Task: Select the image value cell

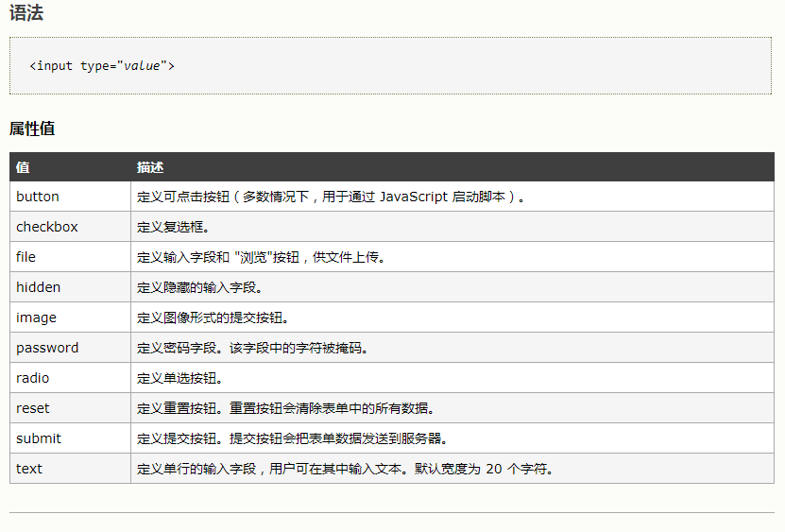Action: pos(70,317)
